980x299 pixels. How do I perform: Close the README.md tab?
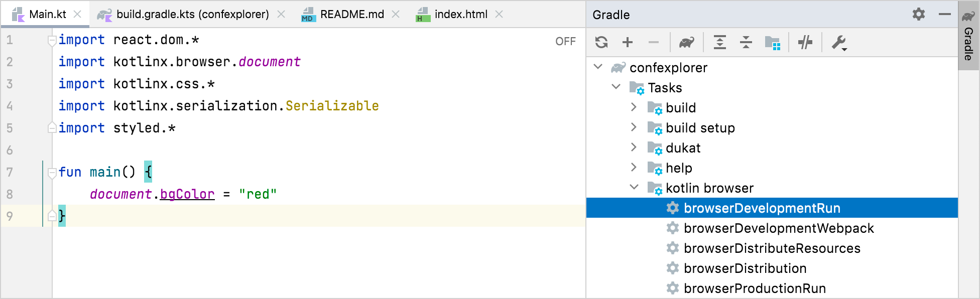tap(396, 14)
